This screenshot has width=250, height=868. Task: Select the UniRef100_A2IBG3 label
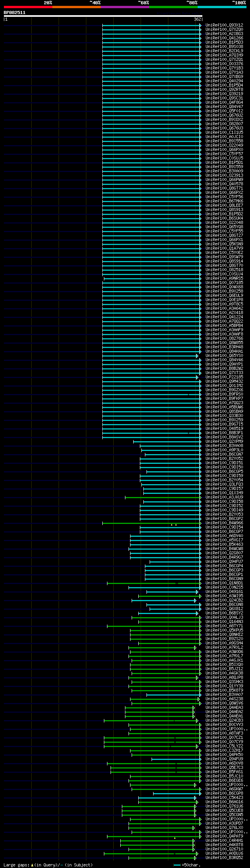pos(224,34)
